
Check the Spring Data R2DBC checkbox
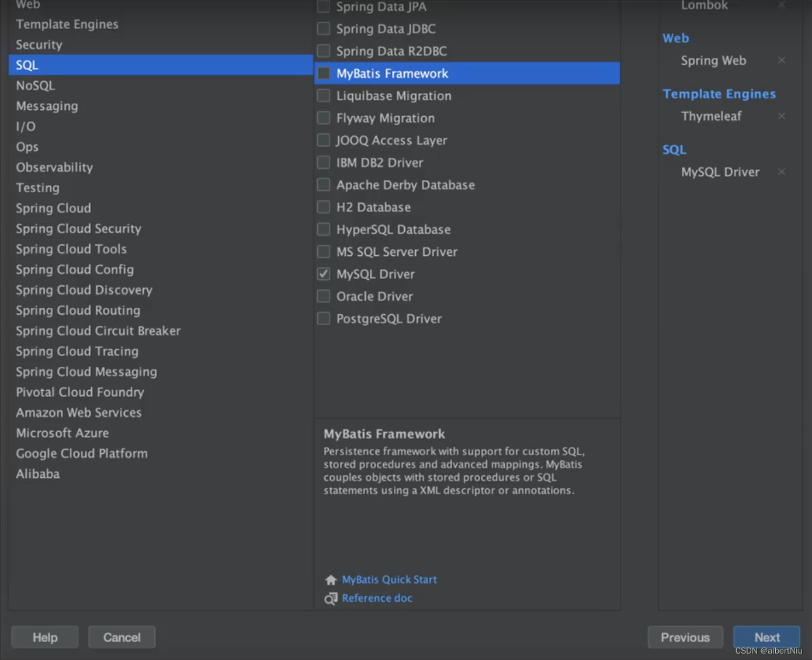click(x=324, y=51)
